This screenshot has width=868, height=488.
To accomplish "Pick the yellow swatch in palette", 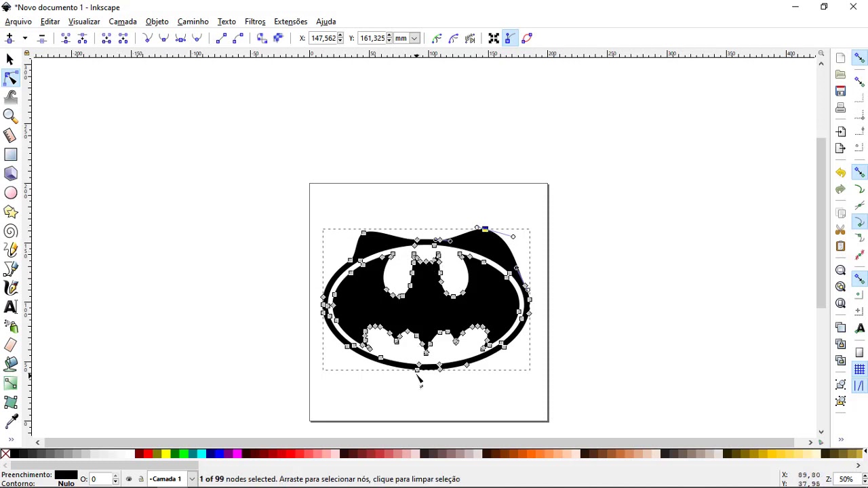I will point(165,453).
